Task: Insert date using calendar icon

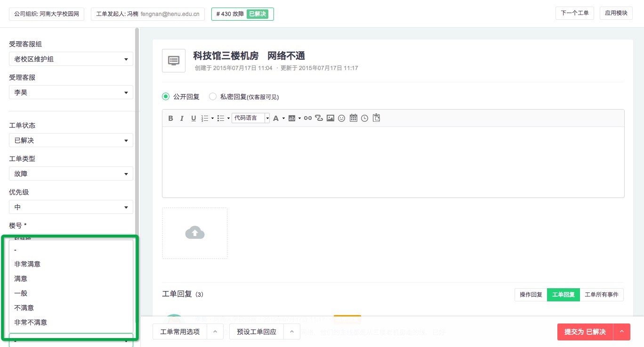Action: [x=354, y=118]
